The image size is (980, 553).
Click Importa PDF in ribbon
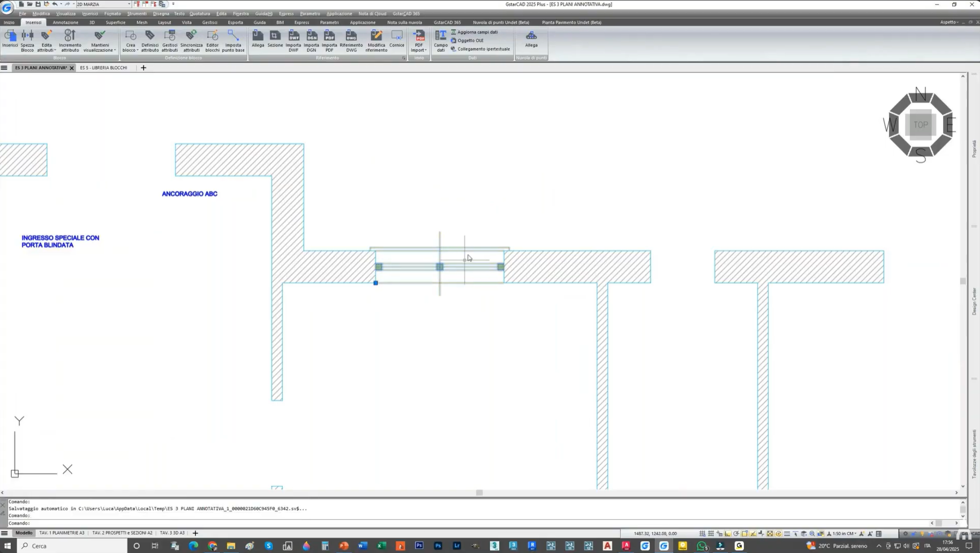pyautogui.click(x=329, y=40)
